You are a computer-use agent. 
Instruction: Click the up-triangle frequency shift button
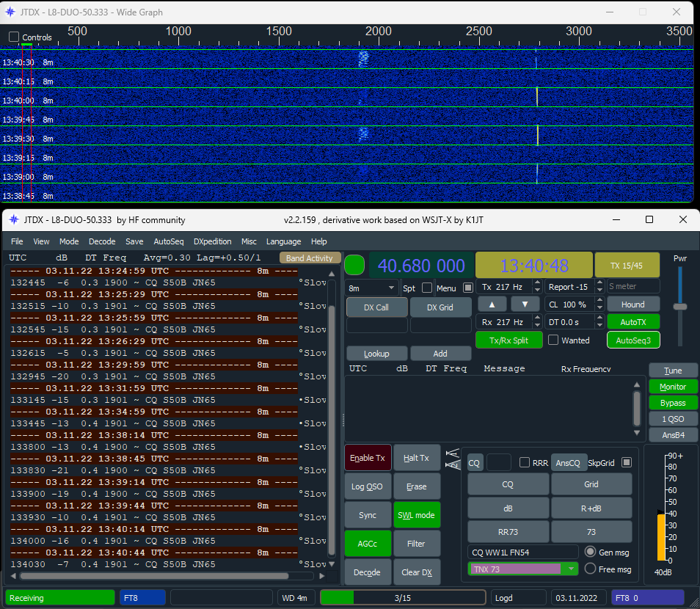pyautogui.click(x=492, y=304)
